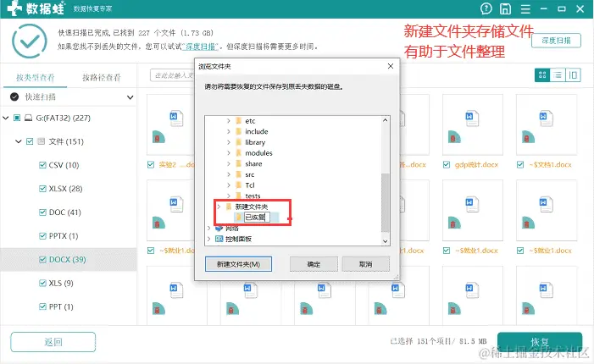Image resolution: width=594 pixels, height=364 pixels.
Task: Click the search input field
Action: tap(173, 75)
